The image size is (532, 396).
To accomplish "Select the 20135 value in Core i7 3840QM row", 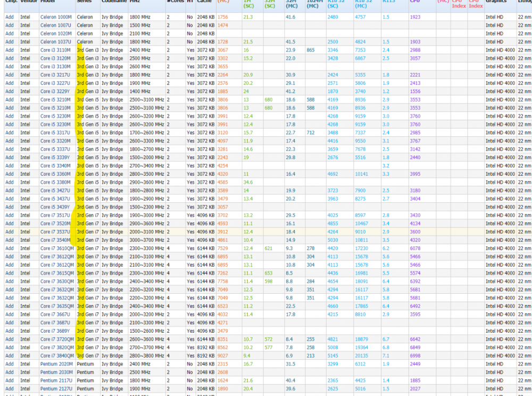I will (361, 356).
